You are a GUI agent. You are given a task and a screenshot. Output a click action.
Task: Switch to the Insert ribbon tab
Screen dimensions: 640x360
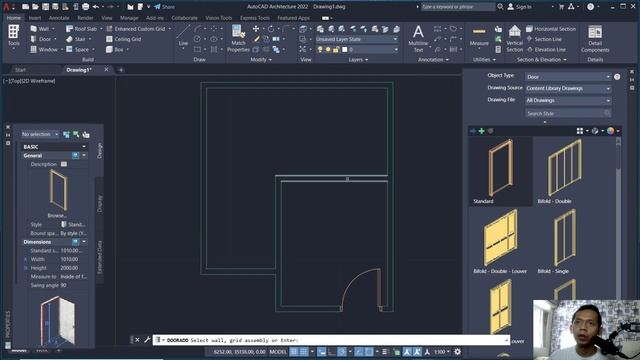point(35,18)
